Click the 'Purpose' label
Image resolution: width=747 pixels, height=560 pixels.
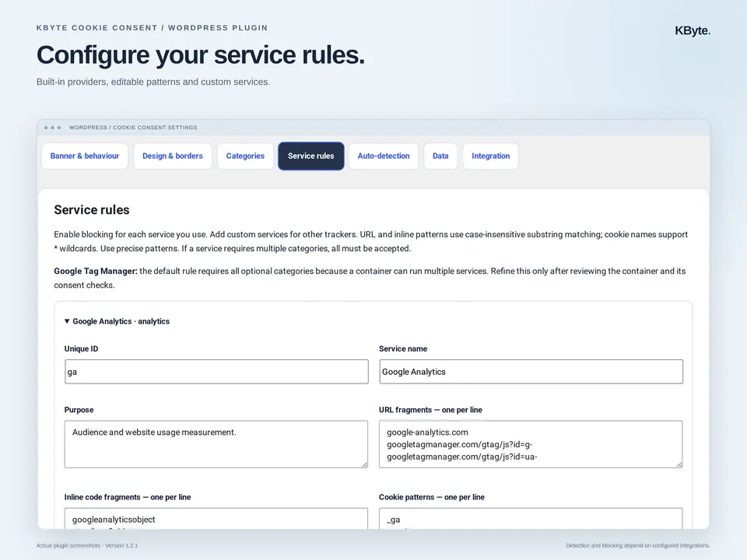pos(79,410)
